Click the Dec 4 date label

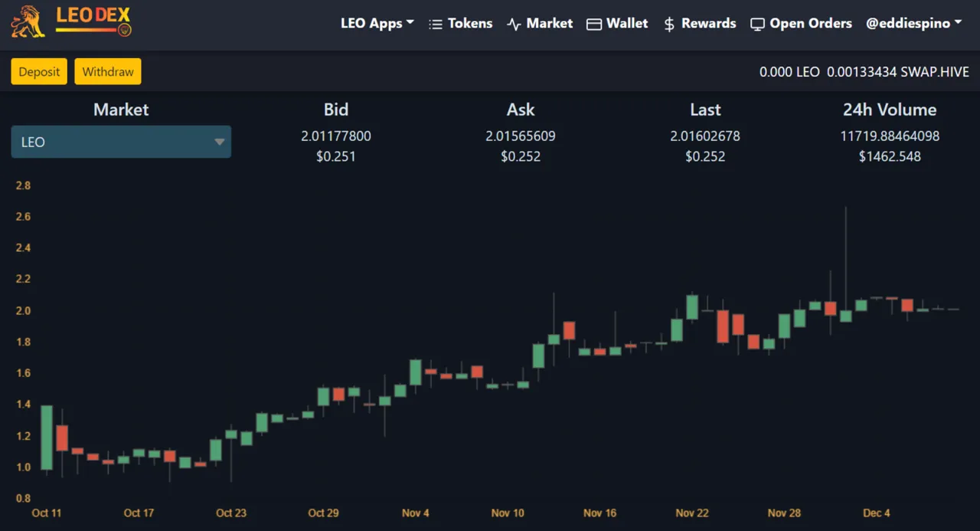click(x=877, y=513)
